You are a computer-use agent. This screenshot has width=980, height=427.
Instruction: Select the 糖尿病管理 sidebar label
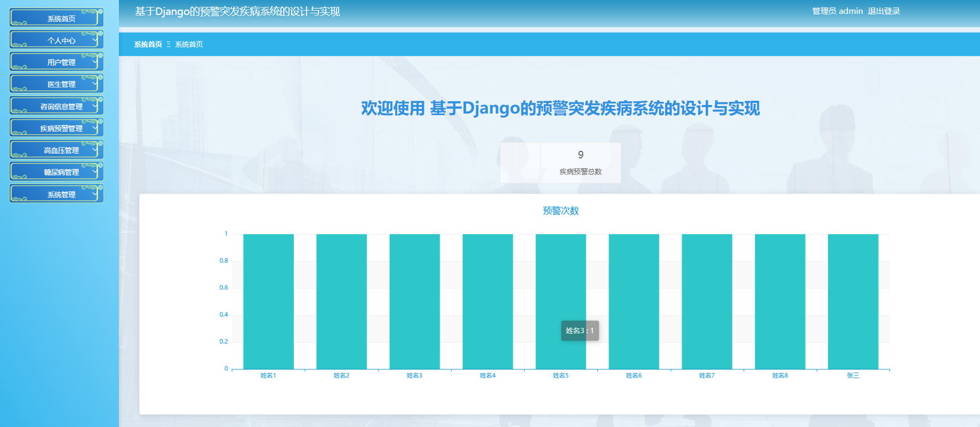click(x=61, y=172)
